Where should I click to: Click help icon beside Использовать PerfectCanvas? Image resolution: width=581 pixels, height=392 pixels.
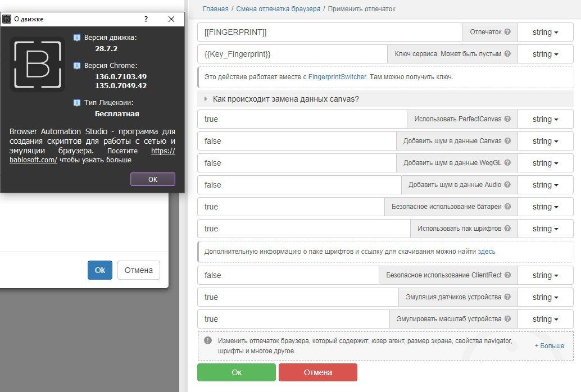[x=507, y=119]
